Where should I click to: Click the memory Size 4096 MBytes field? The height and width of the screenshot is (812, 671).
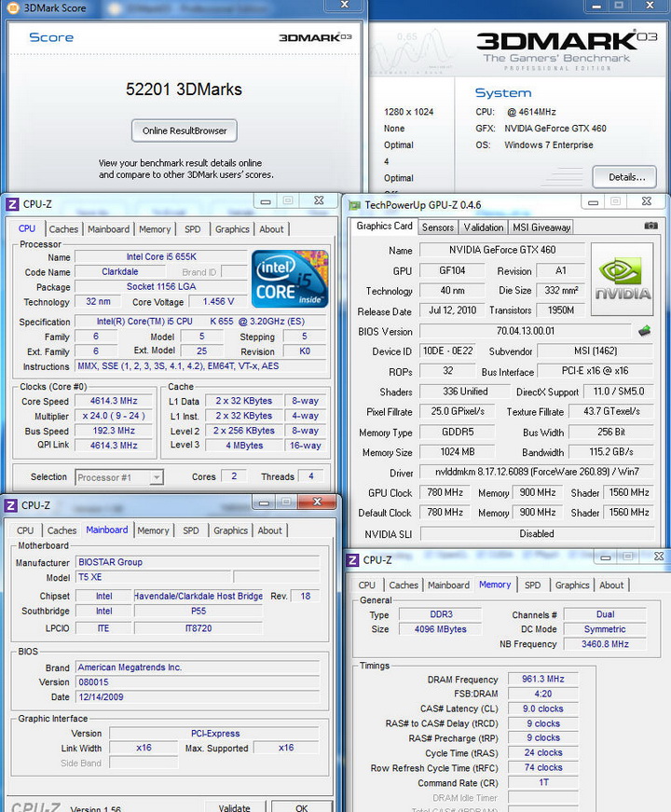tap(440, 629)
